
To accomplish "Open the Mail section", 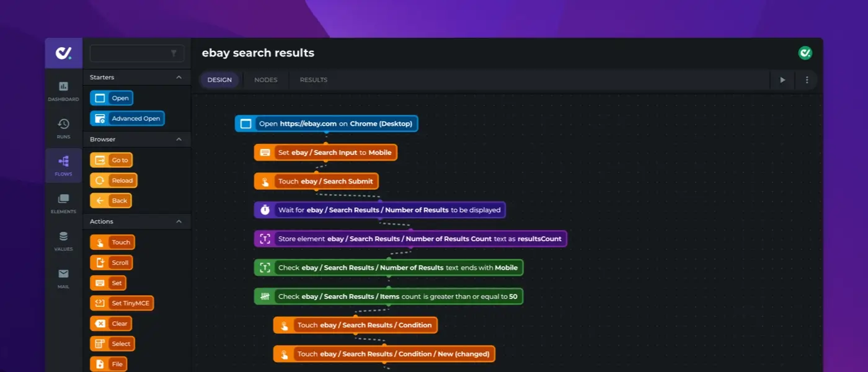I will 63,277.
